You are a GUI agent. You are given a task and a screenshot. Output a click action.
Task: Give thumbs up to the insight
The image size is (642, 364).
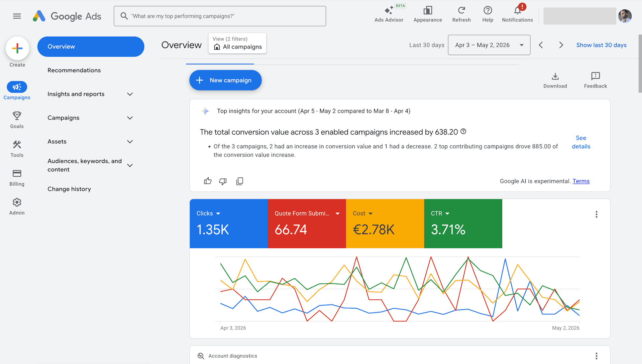click(208, 181)
